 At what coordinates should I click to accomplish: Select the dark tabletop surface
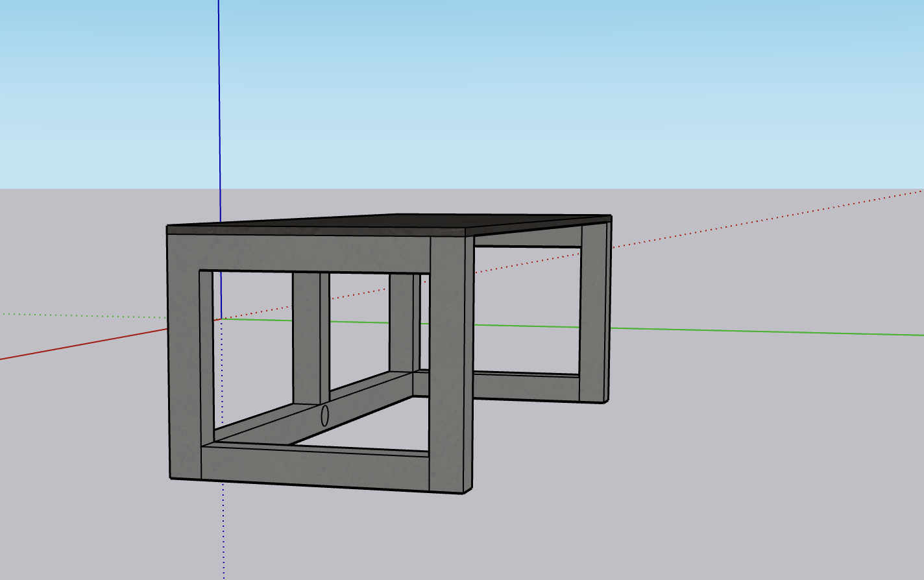[389, 221]
